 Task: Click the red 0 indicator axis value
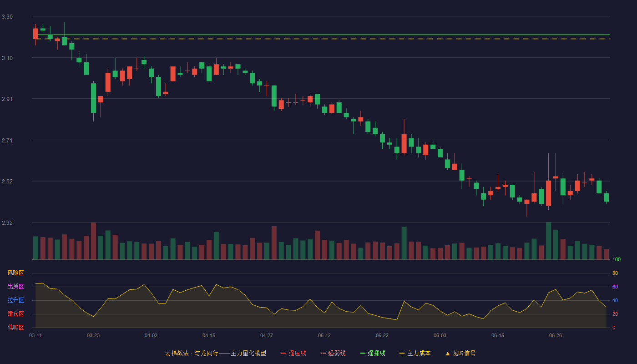pyautogui.click(x=614, y=328)
